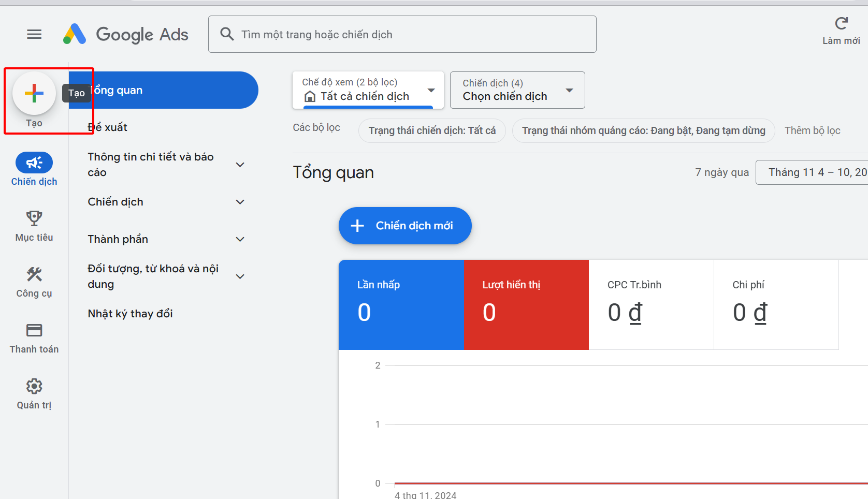Click the search magnifier icon
868x499 pixels.
227,34
